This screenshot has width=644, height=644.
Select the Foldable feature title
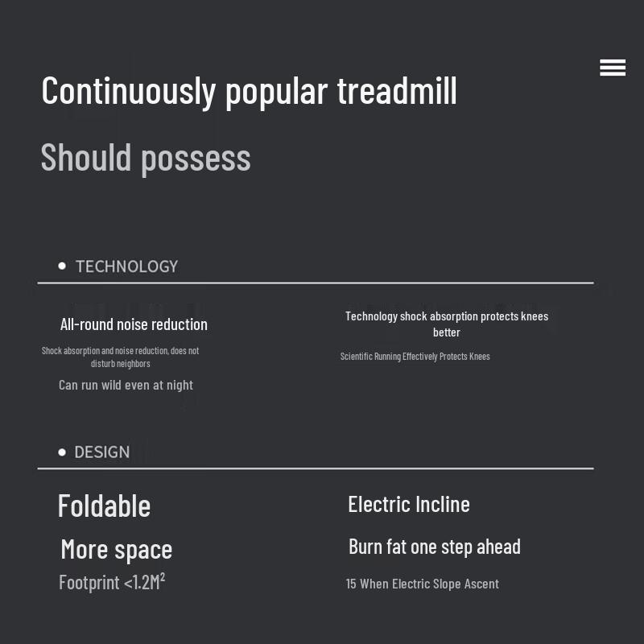[x=104, y=506]
